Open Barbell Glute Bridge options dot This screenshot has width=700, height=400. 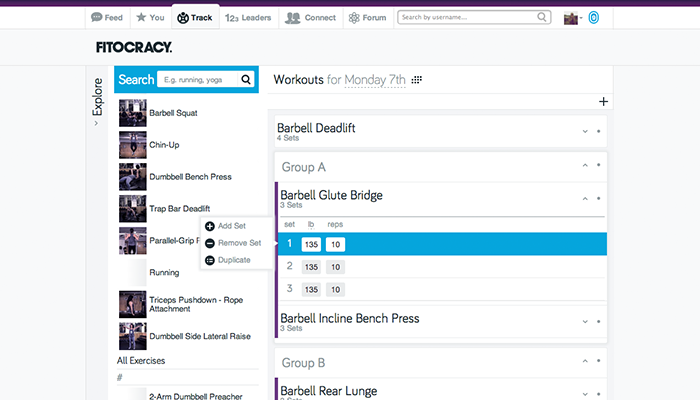(599, 199)
